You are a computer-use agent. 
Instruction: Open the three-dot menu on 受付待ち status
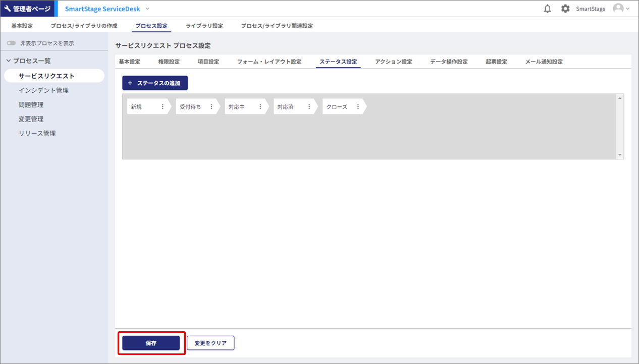click(211, 107)
